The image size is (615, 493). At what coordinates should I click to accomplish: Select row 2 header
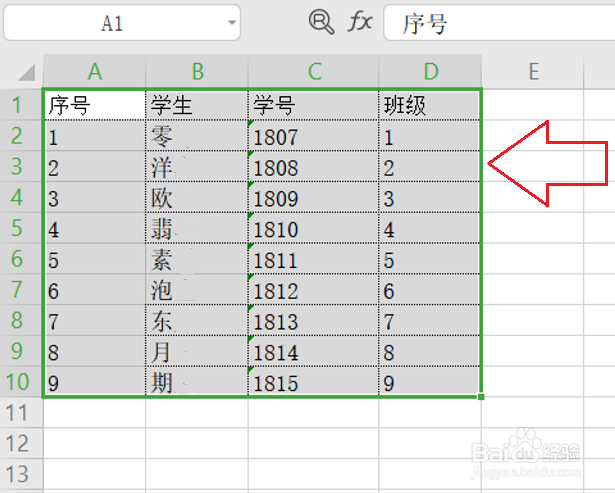tap(21, 135)
